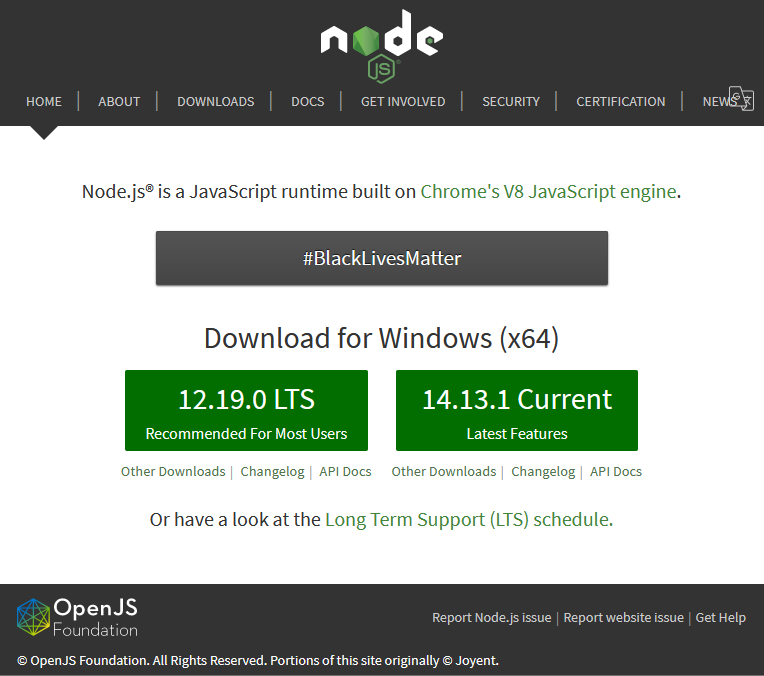Open the NEWS nav item
The height and width of the screenshot is (676, 764).
[719, 101]
